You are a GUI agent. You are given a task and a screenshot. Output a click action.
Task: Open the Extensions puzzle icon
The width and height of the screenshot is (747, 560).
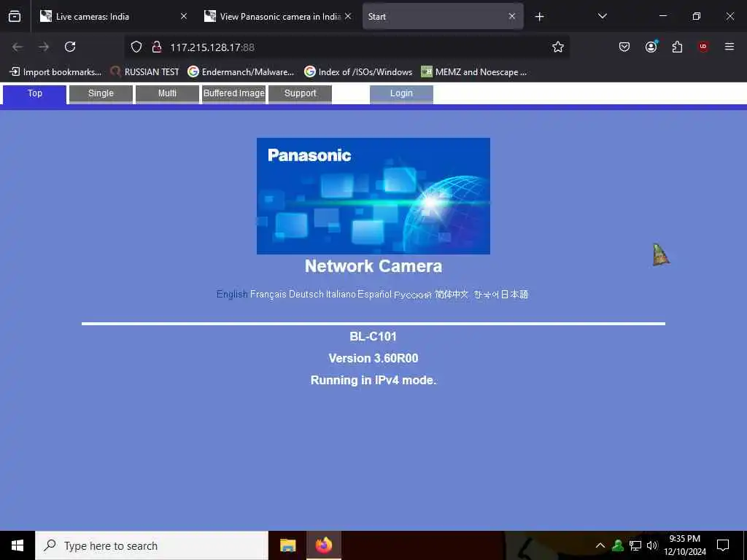tap(677, 47)
